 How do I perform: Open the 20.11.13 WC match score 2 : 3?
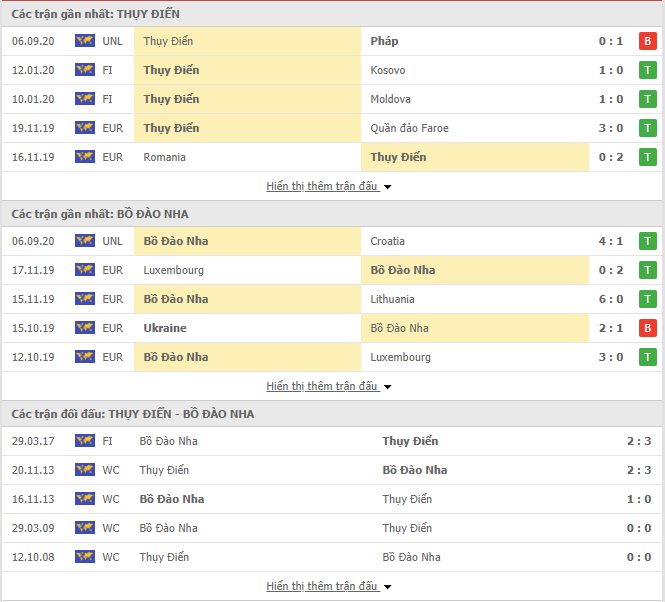[x=639, y=470]
